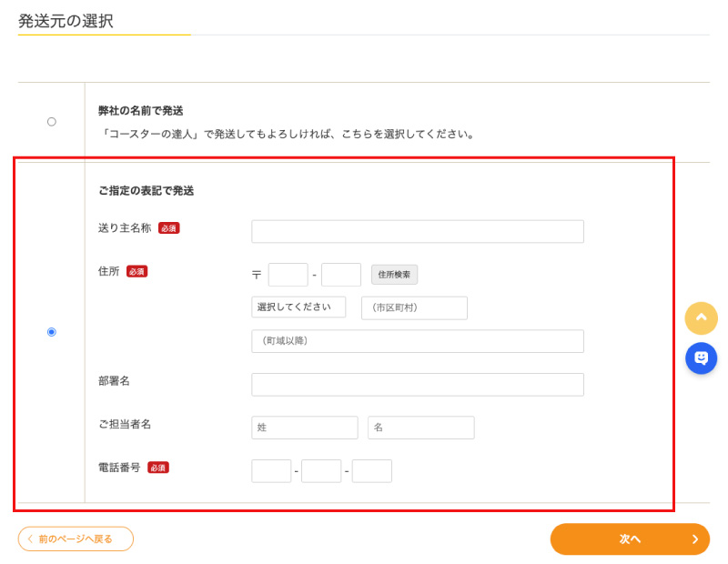Click the 弊社の名前で発送 heading text
728x564 pixels.
tap(141, 110)
